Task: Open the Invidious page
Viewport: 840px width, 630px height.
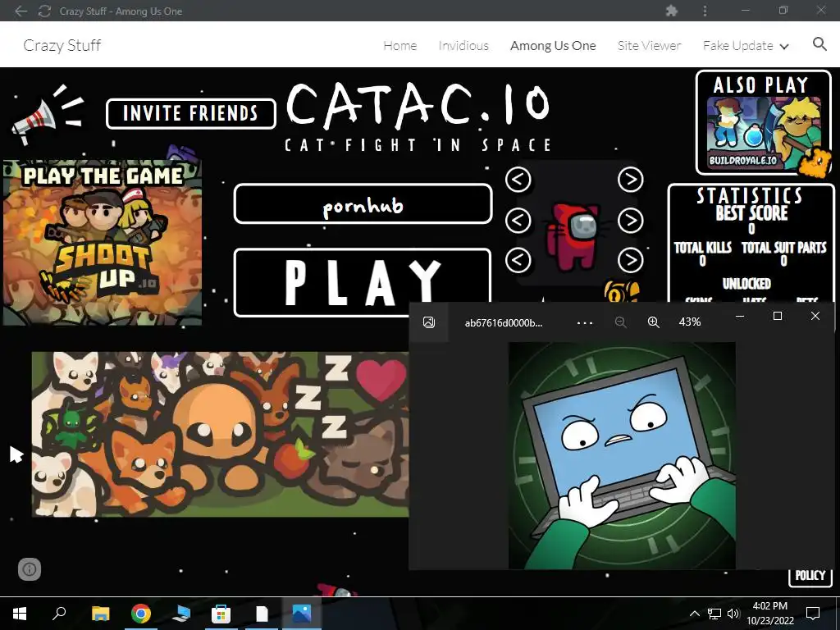Action: pyautogui.click(x=463, y=46)
